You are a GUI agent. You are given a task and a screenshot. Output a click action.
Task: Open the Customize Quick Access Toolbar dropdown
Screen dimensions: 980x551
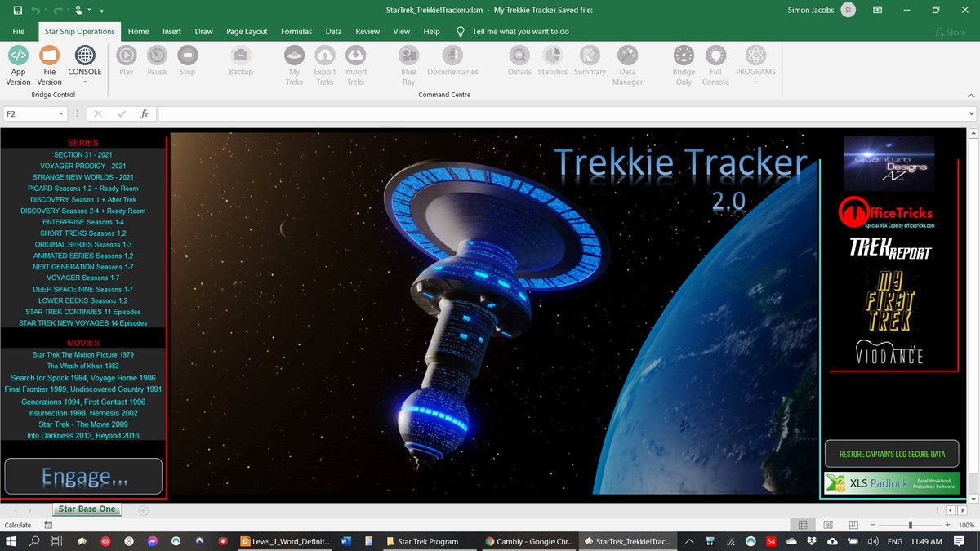point(100,11)
